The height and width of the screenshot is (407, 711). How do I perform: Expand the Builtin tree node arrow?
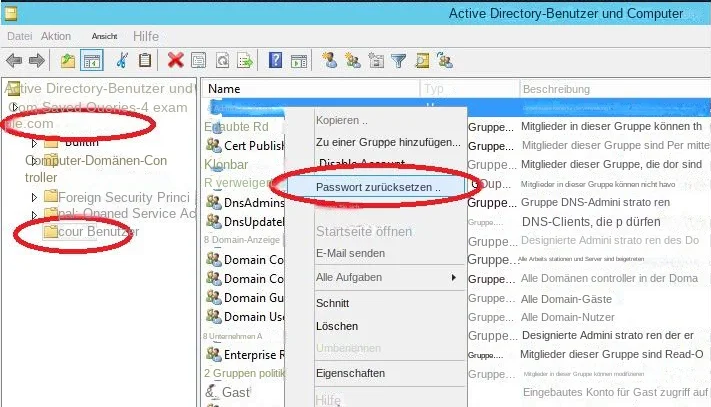pyautogui.click(x=34, y=143)
